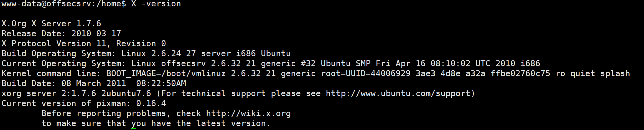The height and width of the screenshot is (130, 644).
Task: Click "Linux 2.6.24-27-server" build OS text
Action: coord(176,54)
